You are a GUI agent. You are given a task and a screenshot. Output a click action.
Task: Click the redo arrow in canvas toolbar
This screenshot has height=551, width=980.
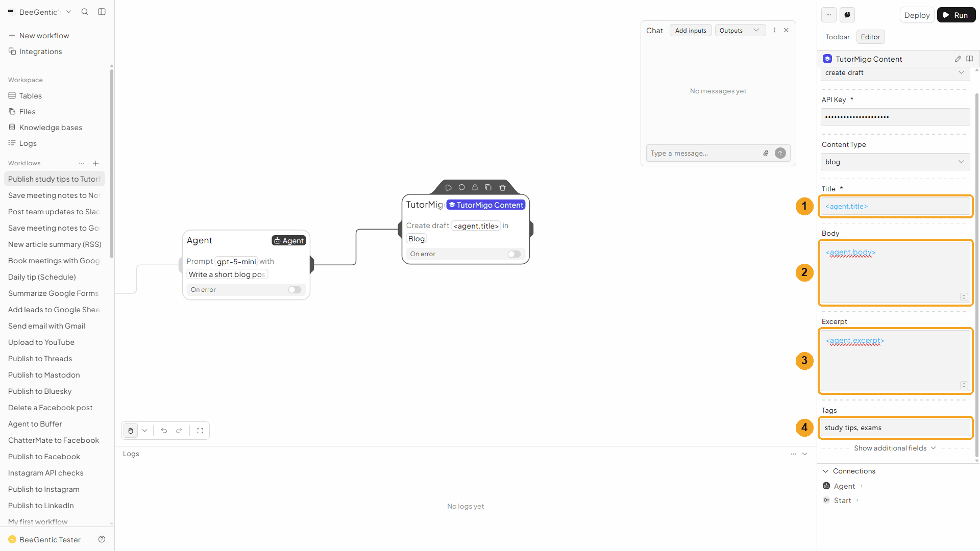[x=179, y=431]
